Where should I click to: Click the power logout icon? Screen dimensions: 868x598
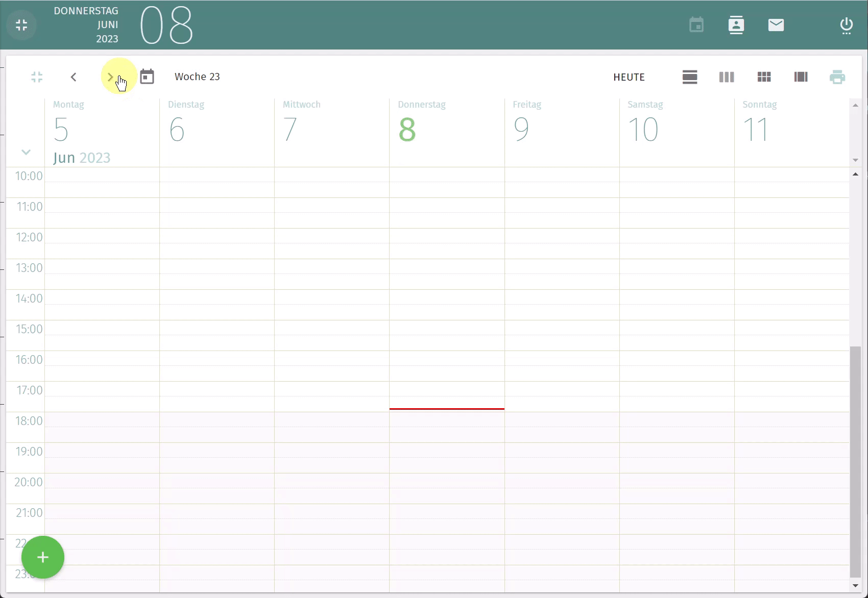846,26
